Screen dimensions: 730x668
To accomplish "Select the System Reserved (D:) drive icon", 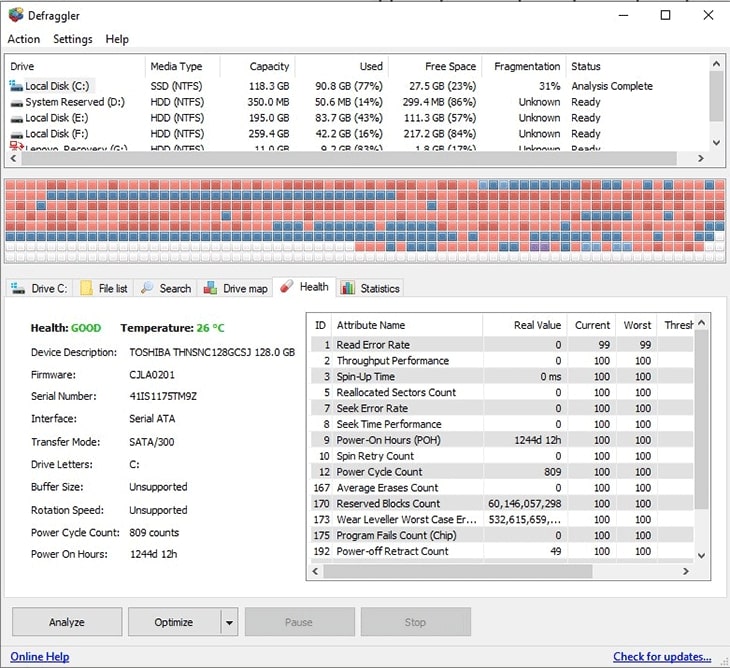I will (x=16, y=102).
